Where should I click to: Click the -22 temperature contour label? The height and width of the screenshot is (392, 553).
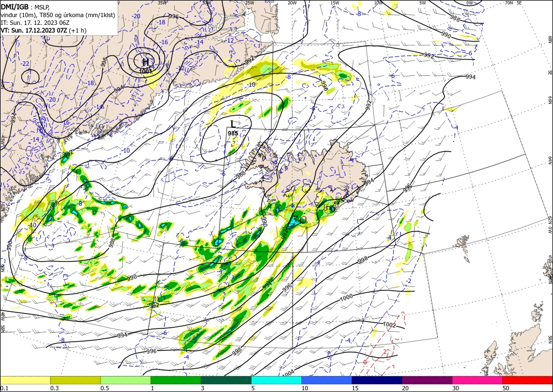click(25, 64)
